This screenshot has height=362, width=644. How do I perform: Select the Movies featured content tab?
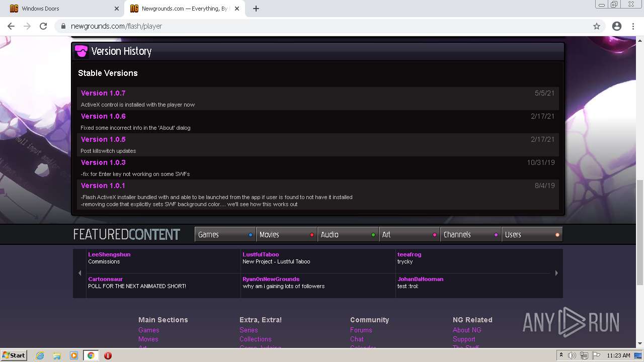[287, 234]
